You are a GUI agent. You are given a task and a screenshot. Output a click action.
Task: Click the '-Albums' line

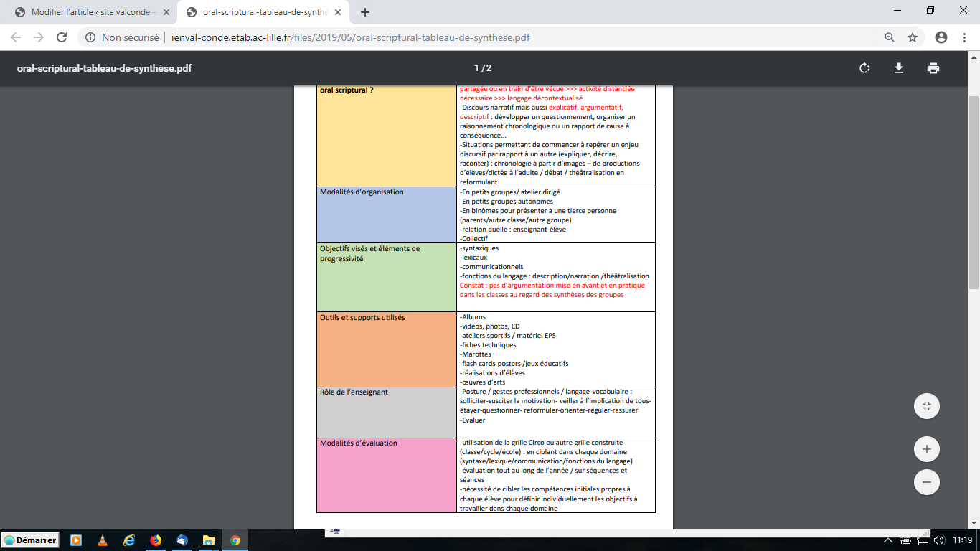[473, 317]
